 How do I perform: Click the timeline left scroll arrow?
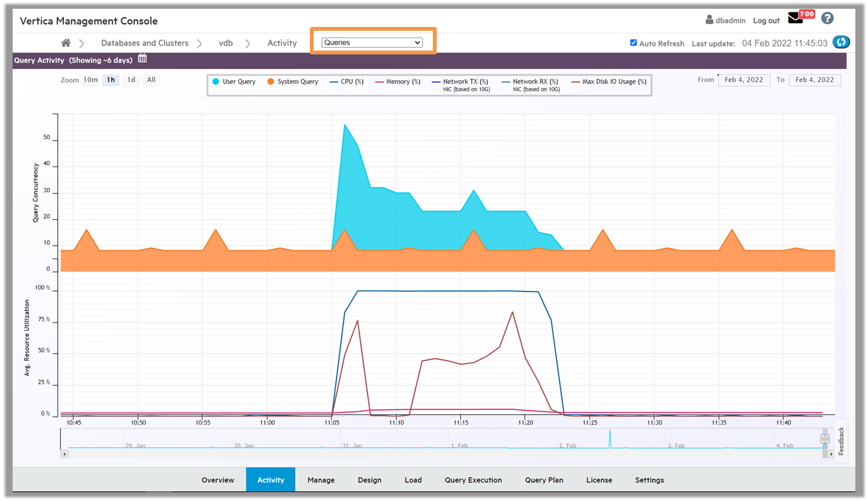coord(64,454)
